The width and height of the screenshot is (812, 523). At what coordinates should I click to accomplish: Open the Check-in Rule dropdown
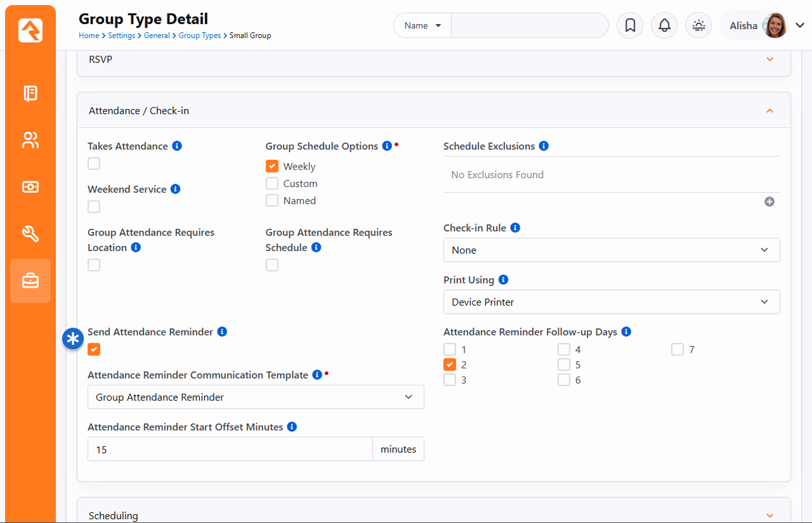pos(611,250)
